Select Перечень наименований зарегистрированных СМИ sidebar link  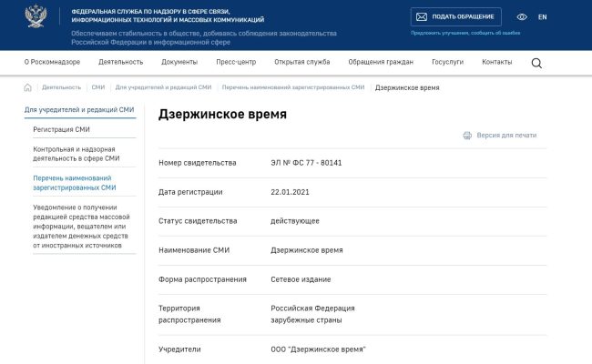click(75, 182)
